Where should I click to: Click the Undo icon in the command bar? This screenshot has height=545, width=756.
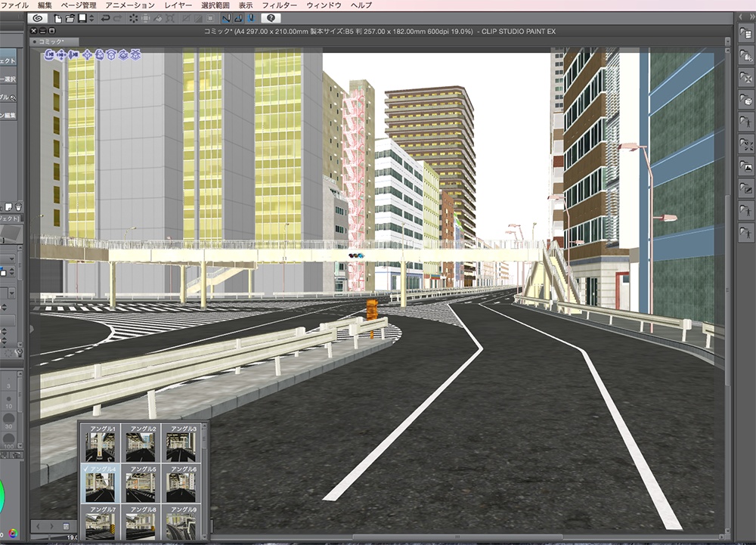coord(105,19)
